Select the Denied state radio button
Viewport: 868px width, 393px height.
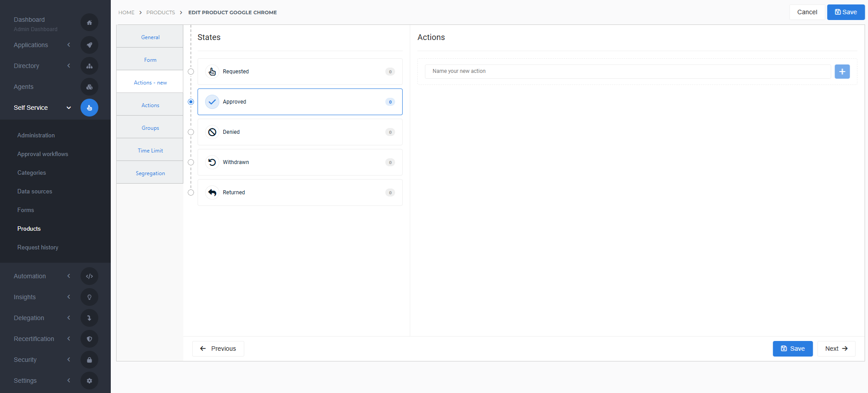click(x=191, y=132)
